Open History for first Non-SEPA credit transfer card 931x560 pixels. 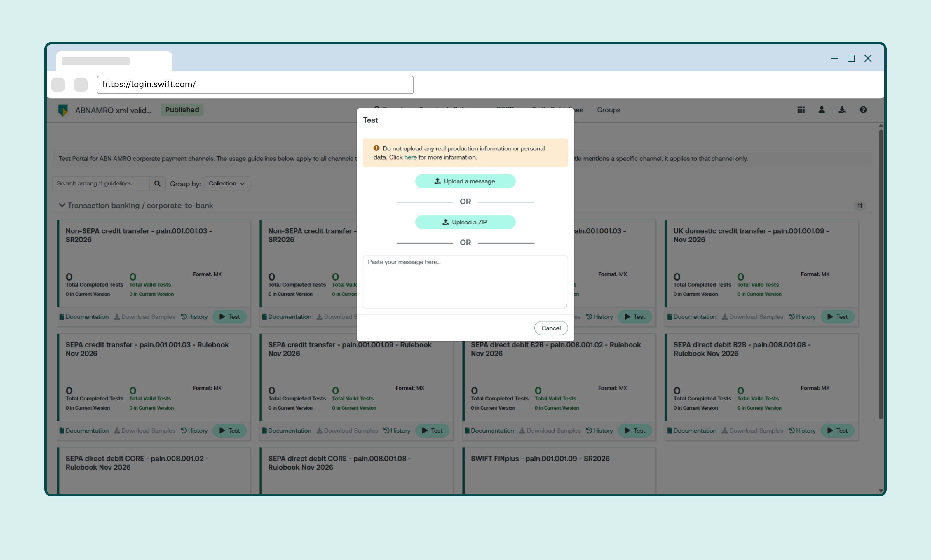(194, 317)
